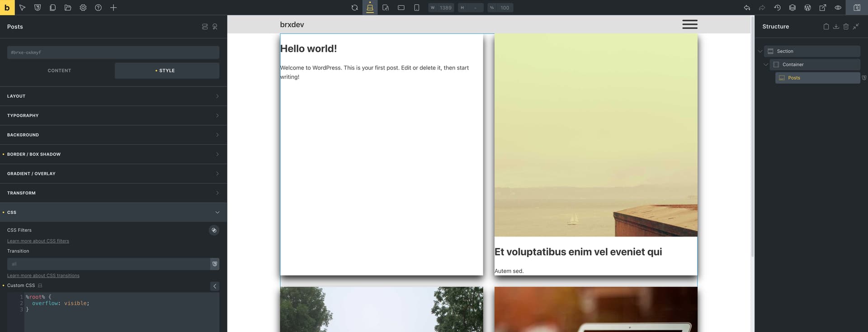Click the Custom CSS arrow expand button
Screen dimensions: 868x332
click(215, 286)
